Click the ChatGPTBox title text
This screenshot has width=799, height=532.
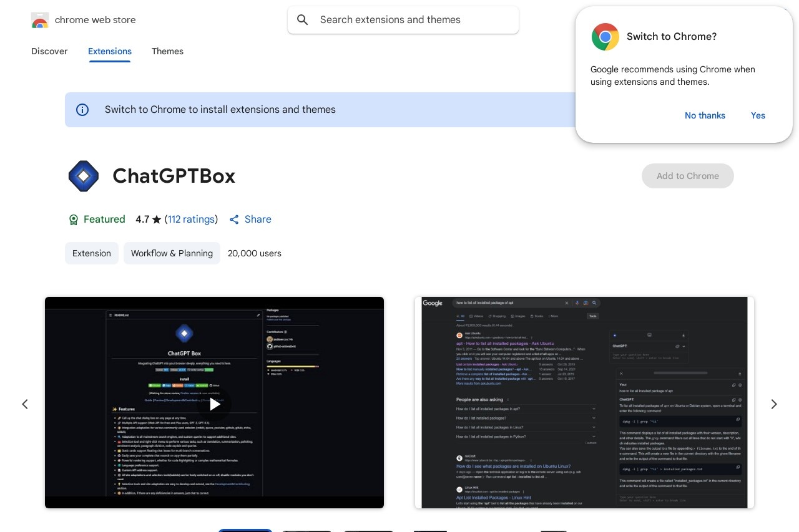click(174, 176)
